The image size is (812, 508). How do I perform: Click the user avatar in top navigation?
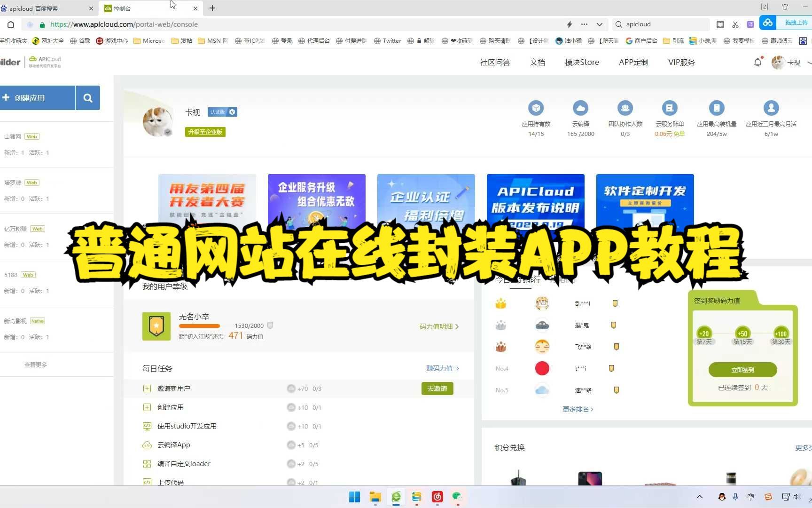778,62
